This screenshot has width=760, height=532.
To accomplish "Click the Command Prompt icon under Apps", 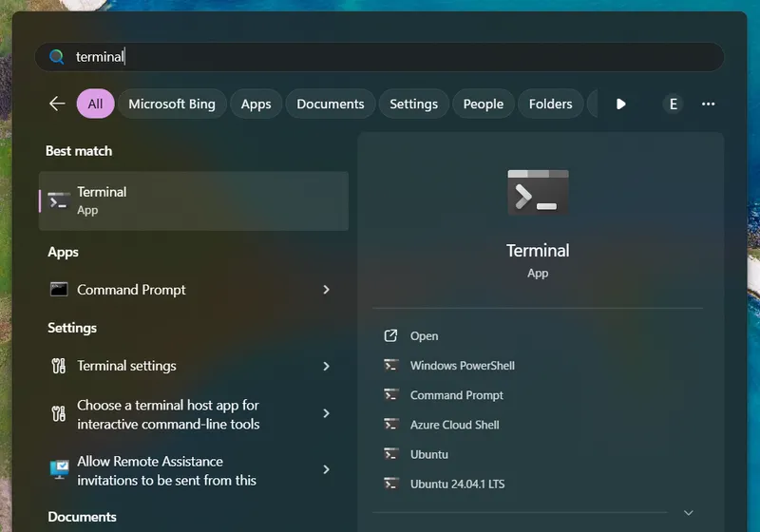I will tap(59, 290).
